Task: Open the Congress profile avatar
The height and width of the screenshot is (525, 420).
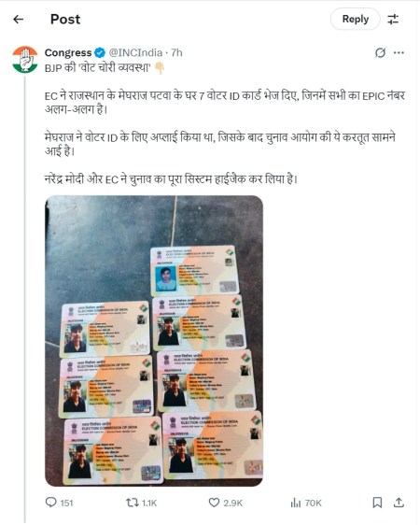Action: click(x=25, y=59)
